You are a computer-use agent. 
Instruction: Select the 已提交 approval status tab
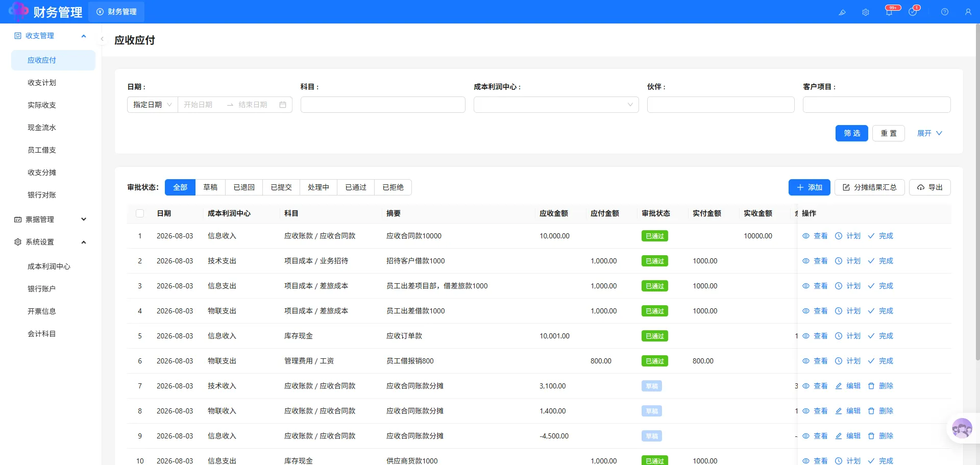[281, 187]
